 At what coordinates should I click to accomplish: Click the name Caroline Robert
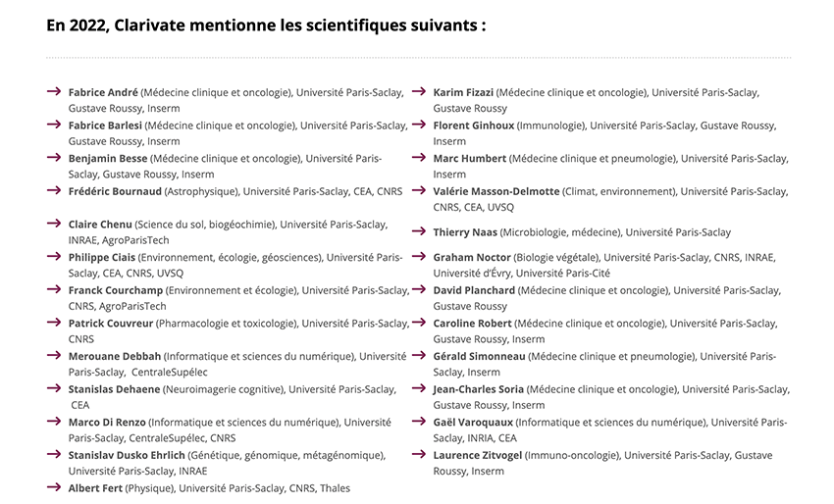[x=472, y=324]
